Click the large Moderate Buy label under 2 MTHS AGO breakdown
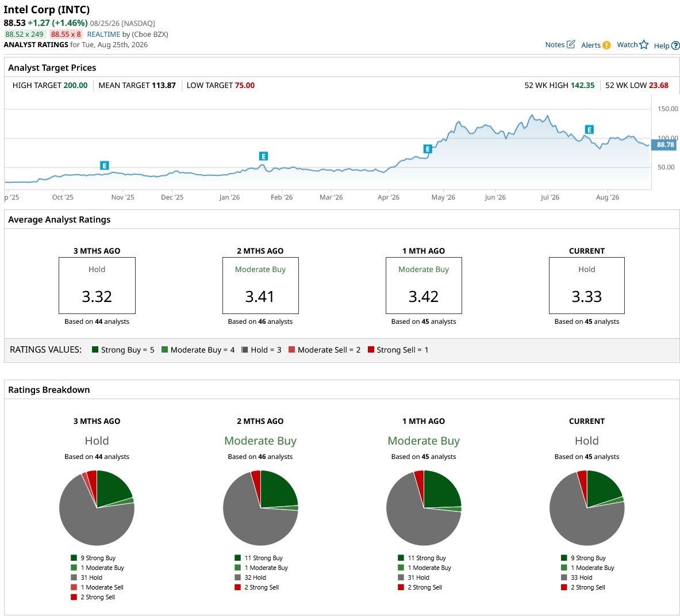The width and height of the screenshot is (680, 616). click(x=260, y=441)
